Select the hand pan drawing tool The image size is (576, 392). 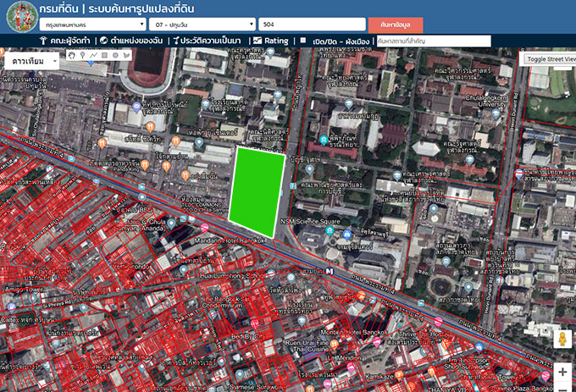(x=72, y=56)
